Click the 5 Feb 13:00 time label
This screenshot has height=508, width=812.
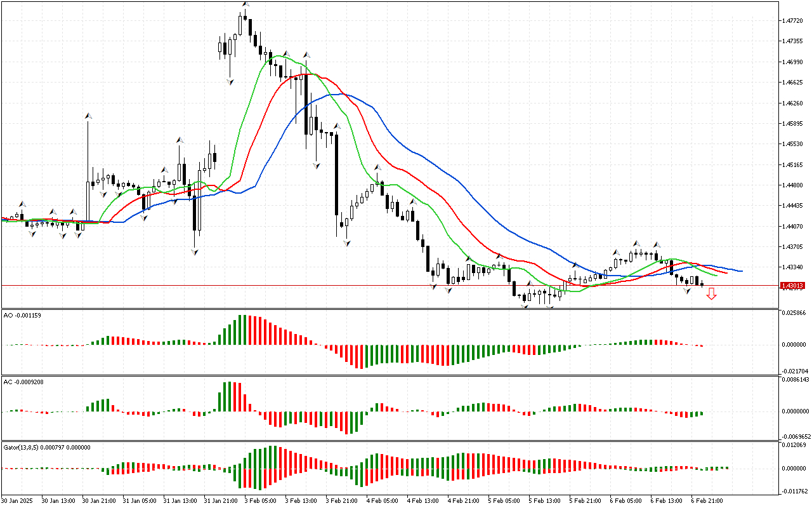click(545, 501)
